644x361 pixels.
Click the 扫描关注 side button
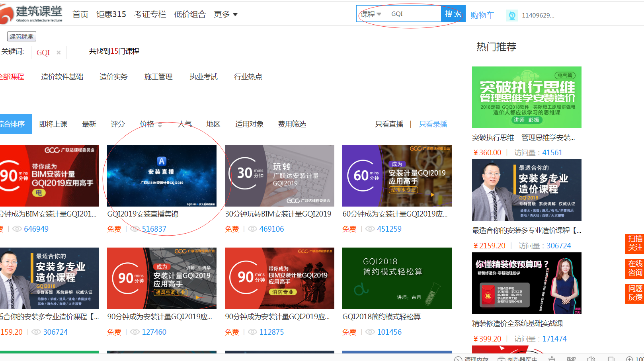[635, 243]
